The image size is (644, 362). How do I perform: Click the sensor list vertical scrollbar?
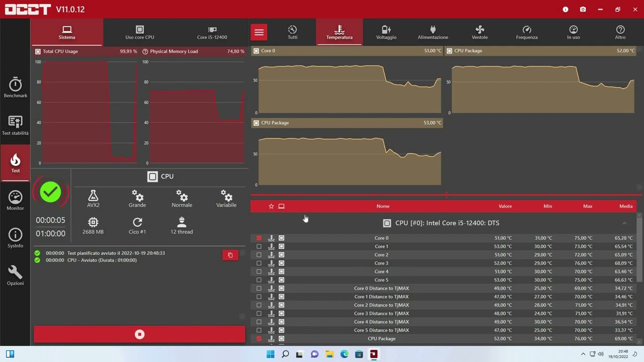click(639, 249)
